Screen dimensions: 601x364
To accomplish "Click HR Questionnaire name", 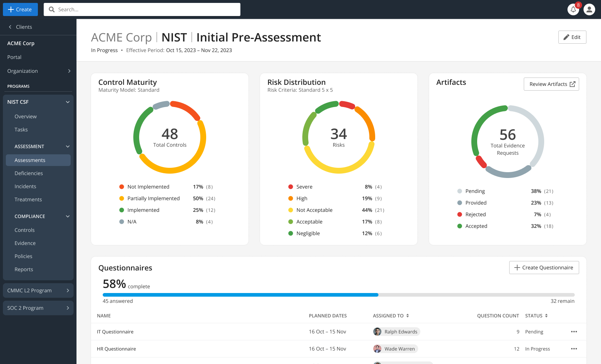I will coord(116,349).
